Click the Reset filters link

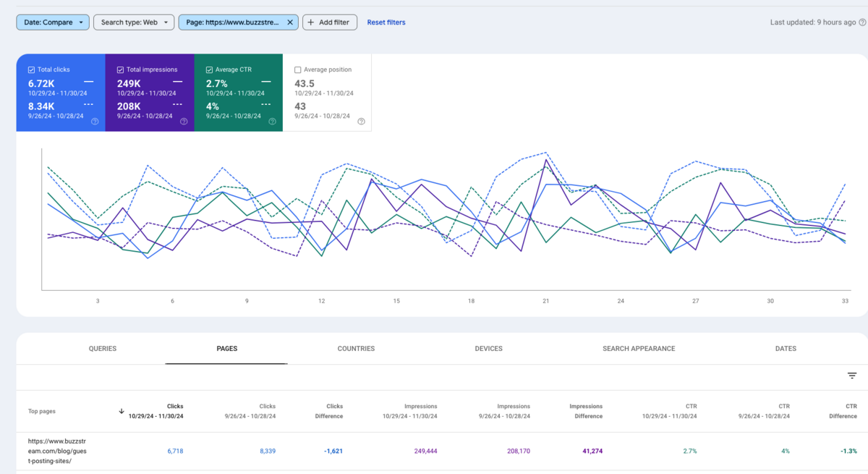tap(386, 22)
